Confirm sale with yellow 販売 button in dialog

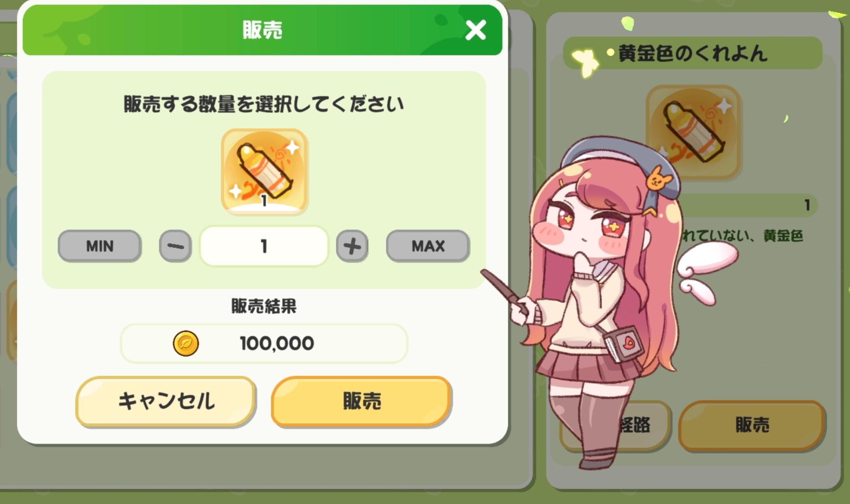tap(361, 401)
